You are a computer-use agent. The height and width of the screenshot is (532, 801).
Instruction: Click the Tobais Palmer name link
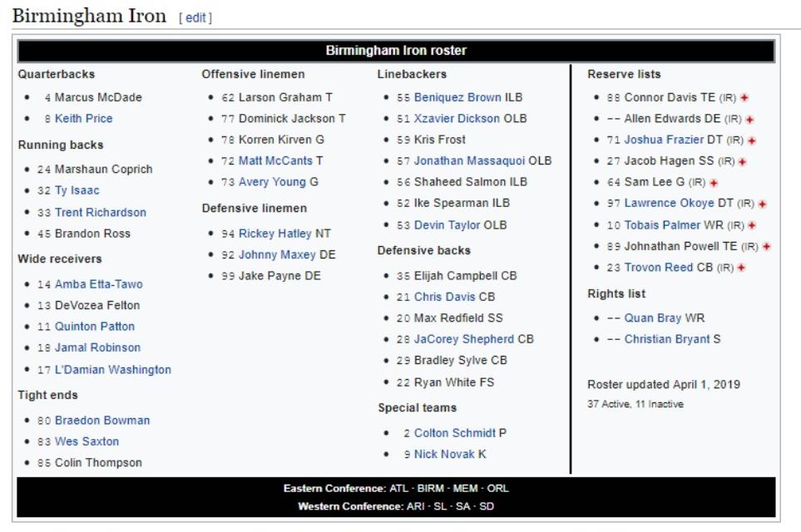pyautogui.click(x=662, y=225)
